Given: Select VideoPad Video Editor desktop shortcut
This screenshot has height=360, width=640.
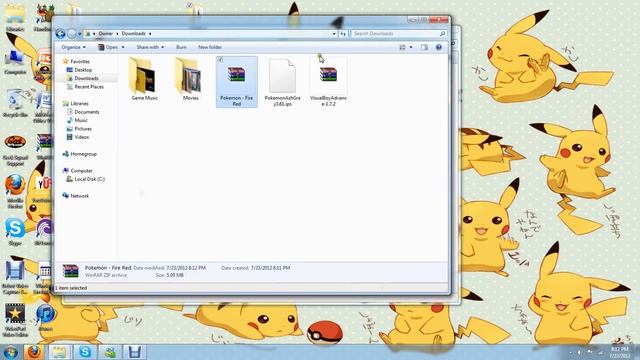Looking at the screenshot, I should [x=15, y=320].
